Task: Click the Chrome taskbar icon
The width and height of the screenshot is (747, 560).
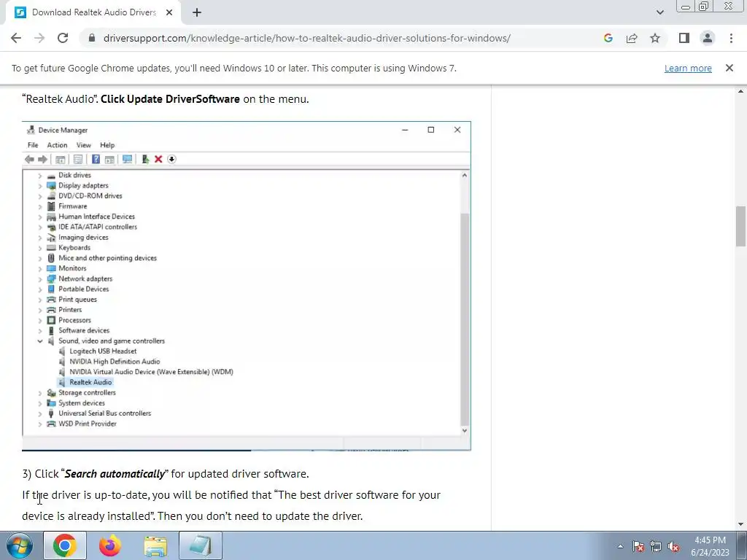Action: click(65, 545)
